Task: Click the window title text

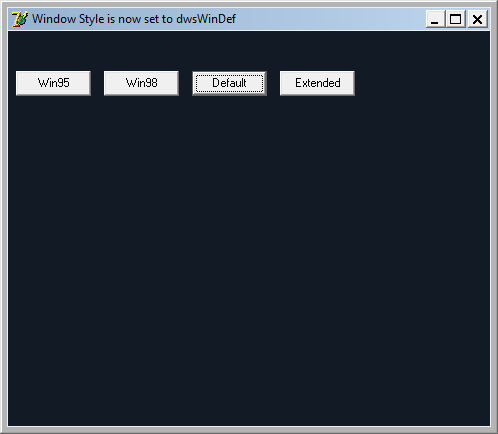Action: click(x=134, y=19)
